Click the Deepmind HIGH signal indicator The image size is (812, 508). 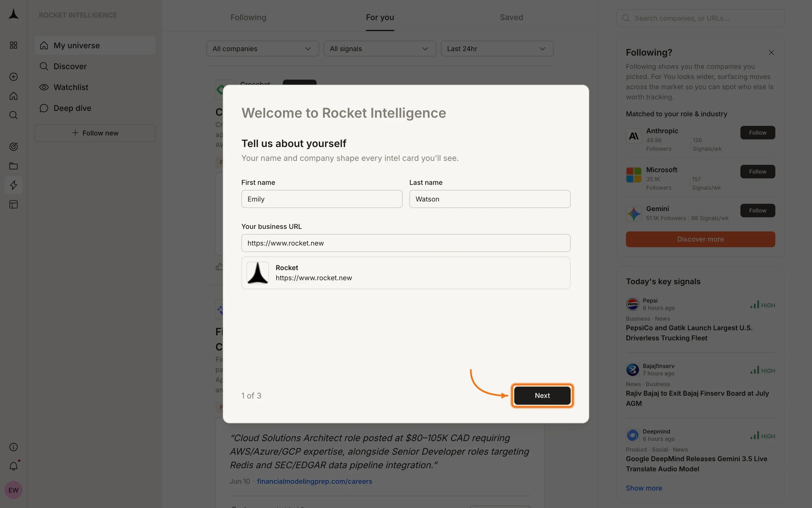pyautogui.click(x=763, y=436)
